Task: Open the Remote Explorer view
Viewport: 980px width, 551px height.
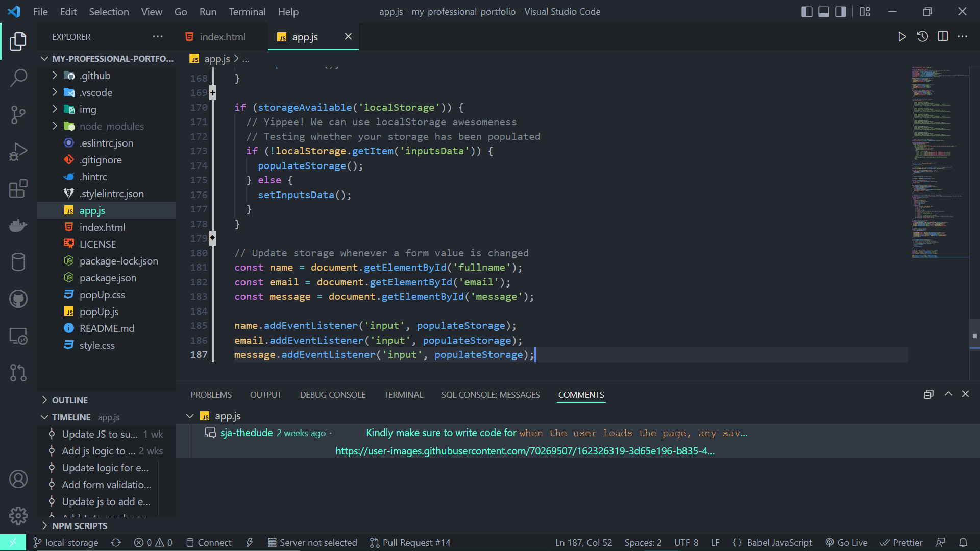Action: coord(18,336)
